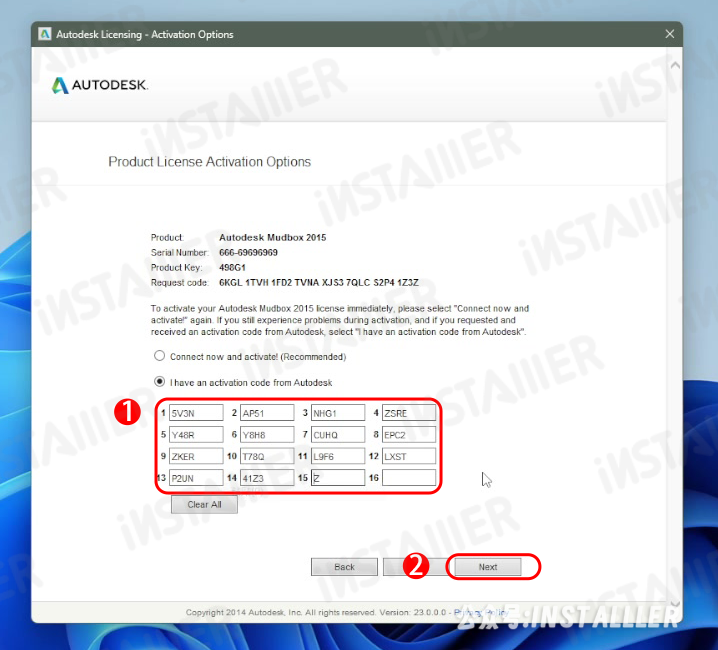The height and width of the screenshot is (650, 718).
Task: Click activation code field 15 containing Z
Action: [338, 478]
